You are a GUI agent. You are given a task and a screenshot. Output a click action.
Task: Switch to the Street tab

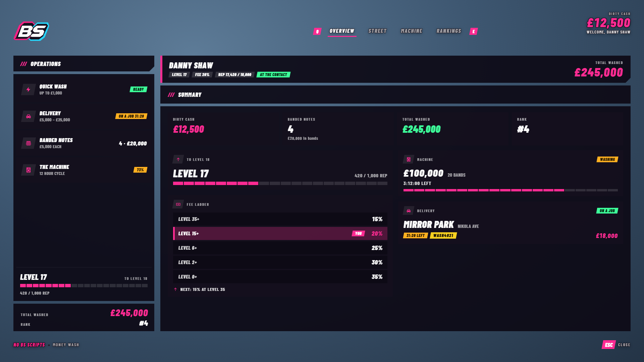377,31
